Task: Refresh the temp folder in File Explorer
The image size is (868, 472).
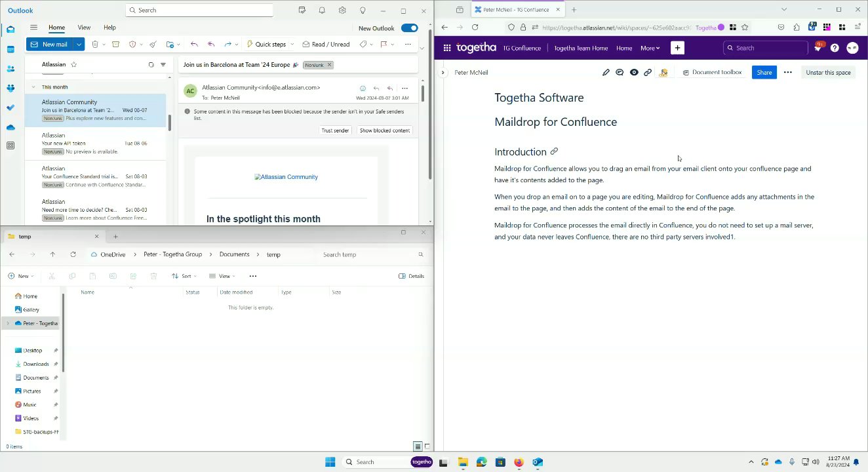Action: [x=73, y=254]
